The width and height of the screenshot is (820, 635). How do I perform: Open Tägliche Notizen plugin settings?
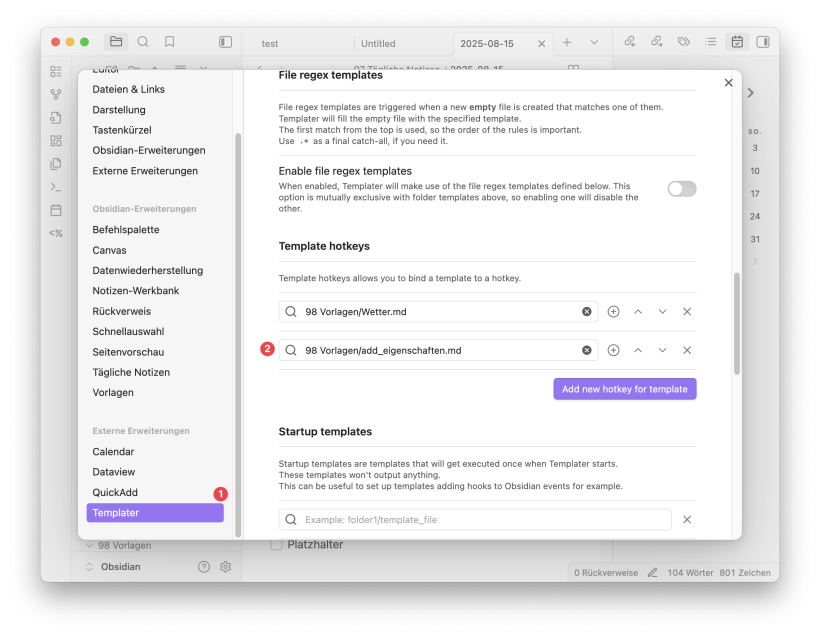(131, 372)
